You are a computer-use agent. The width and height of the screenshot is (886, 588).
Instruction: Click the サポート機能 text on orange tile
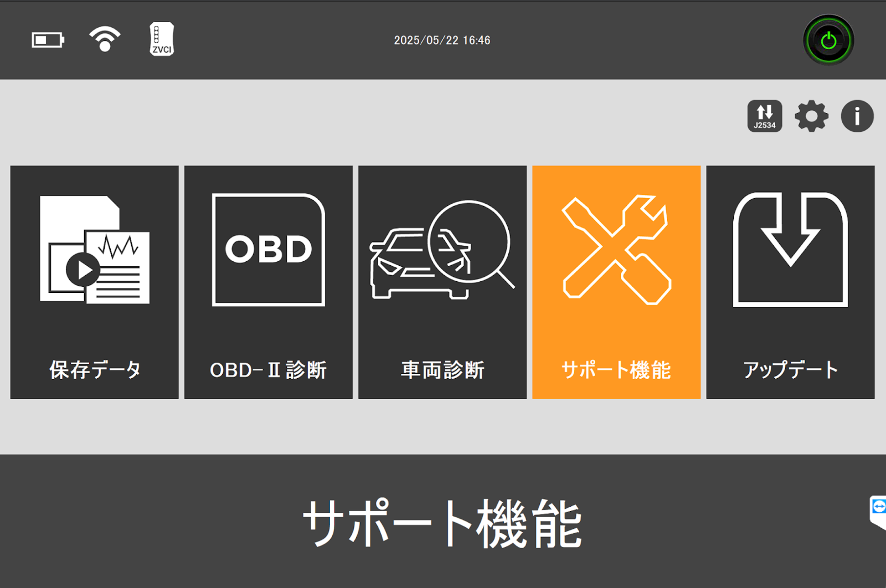(x=616, y=370)
